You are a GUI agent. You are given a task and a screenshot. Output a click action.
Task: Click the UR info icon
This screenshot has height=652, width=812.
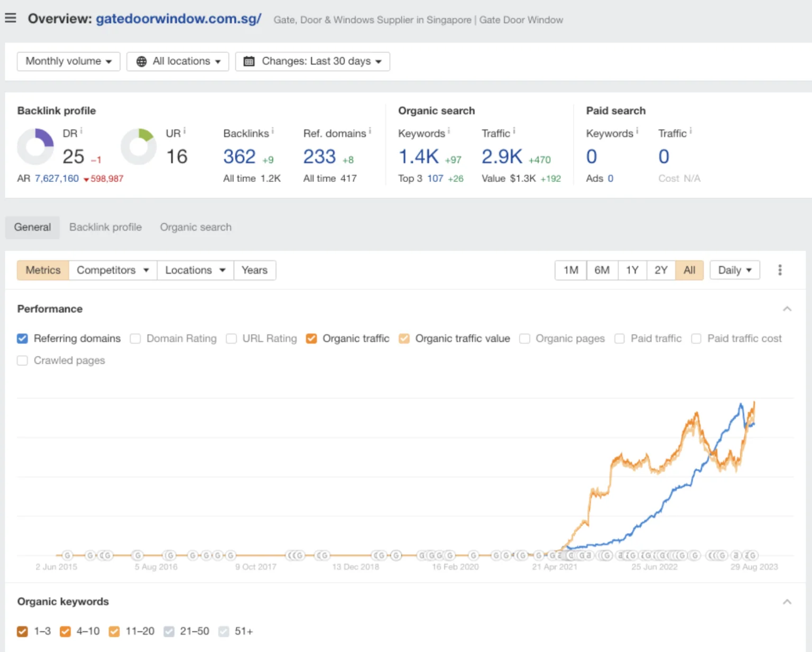point(184,131)
